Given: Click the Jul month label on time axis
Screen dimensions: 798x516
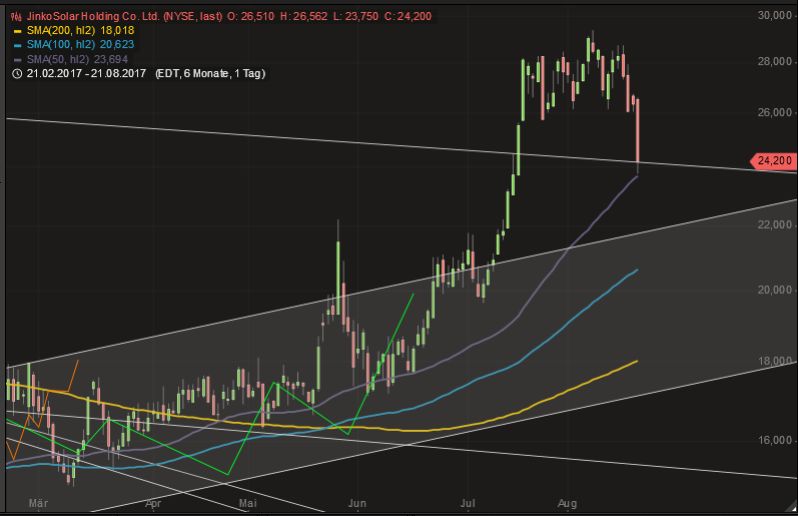Looking at the screenshot, I should (x=468, y=503).
